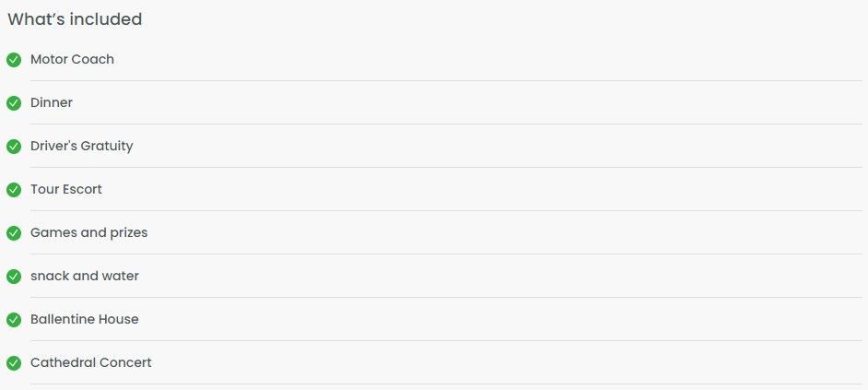Click the checkmark icon next to Driver's Gratuity
Image resolution: width=868 pixels, height=390 pixels.
pos(14,147)
